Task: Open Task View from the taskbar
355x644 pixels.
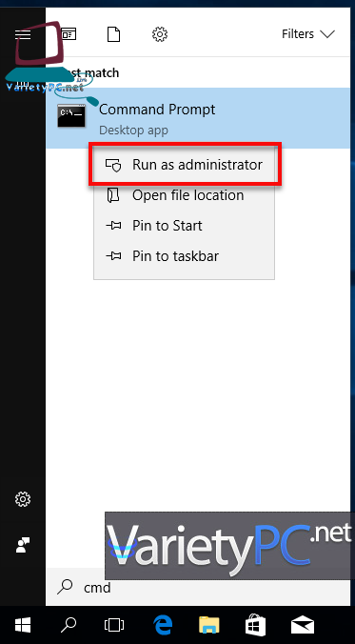Action: pyautogui.click(x=113, y=626)
